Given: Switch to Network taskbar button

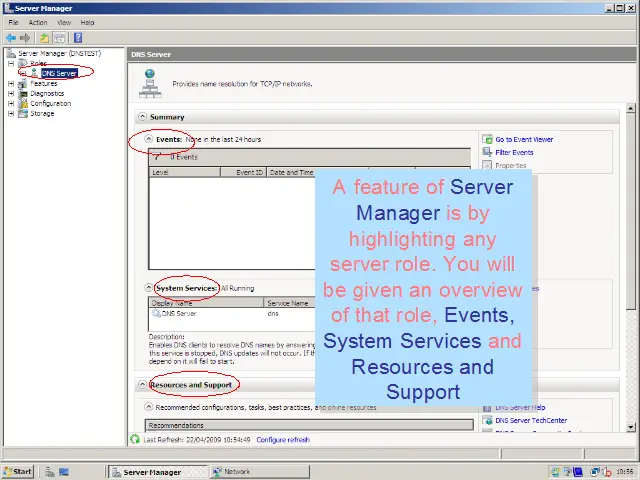Looking at the screenshot, I should coord(260,472).
